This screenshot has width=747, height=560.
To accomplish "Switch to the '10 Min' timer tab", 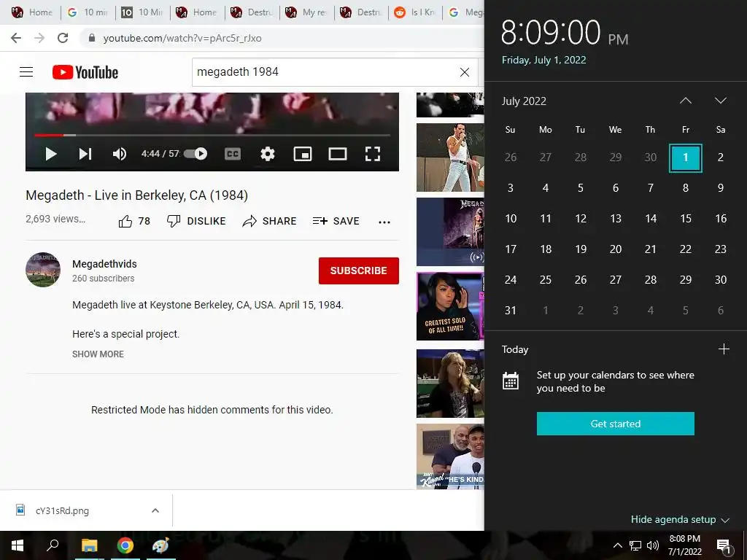I will coord(142,12).
